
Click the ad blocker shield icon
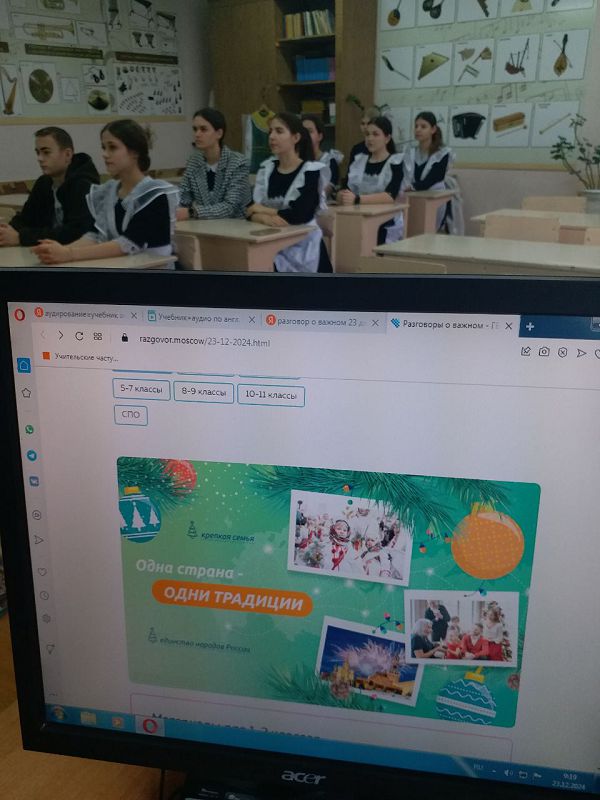[x=562, y=353]
